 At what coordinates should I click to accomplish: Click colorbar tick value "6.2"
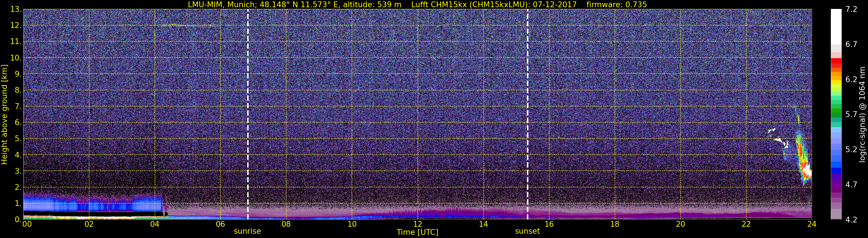851,80
